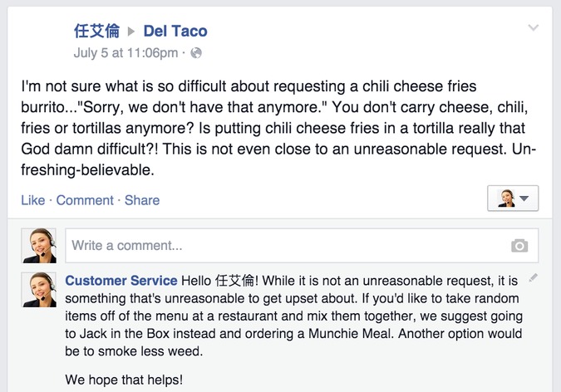Click avatar beside the Write a comment box

click(38, 246)
